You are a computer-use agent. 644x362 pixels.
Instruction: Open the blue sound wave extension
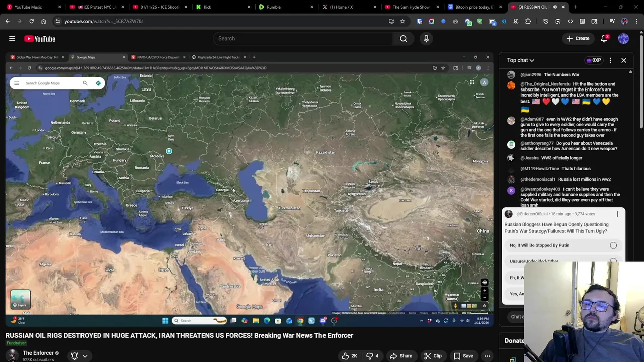504,21
